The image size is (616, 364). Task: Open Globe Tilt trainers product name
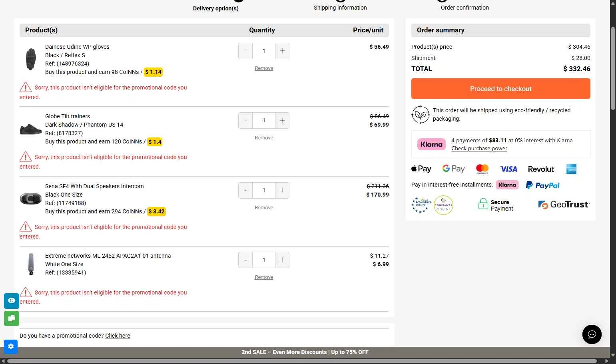(68, 116)
